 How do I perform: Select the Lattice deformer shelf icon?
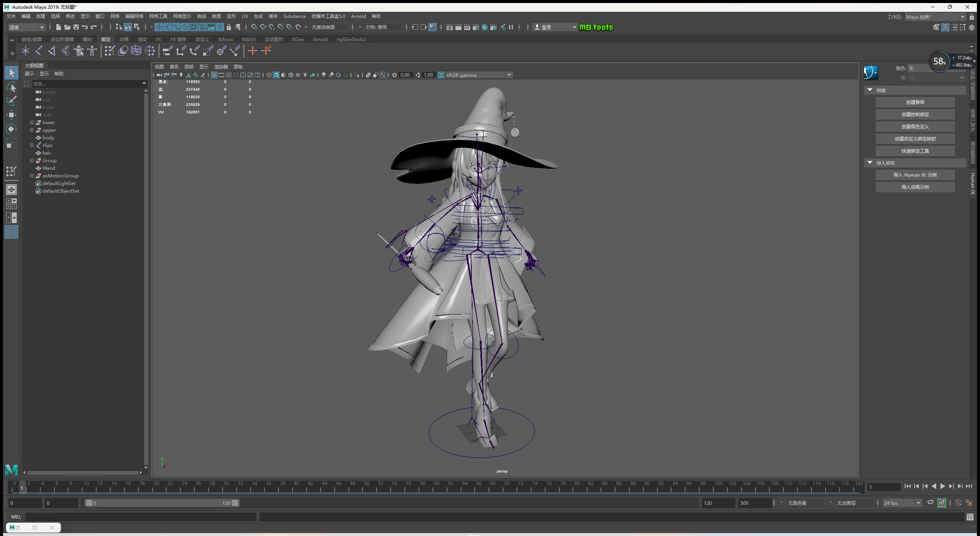136,51
